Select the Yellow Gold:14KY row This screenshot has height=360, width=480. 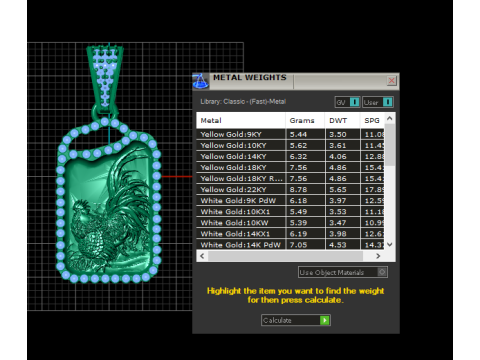(x=290, y=156)
